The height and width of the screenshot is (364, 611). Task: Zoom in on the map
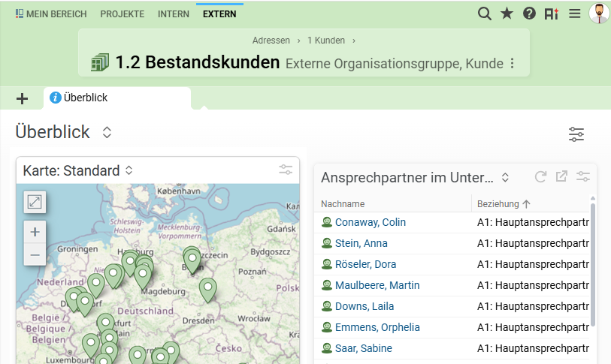(35, 232)
